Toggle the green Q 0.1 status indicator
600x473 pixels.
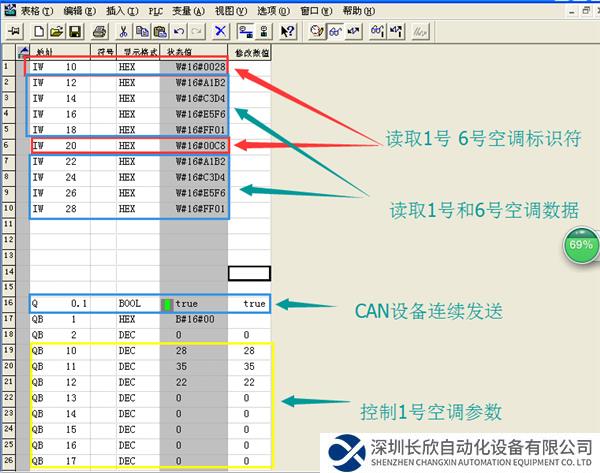point(167,303)
